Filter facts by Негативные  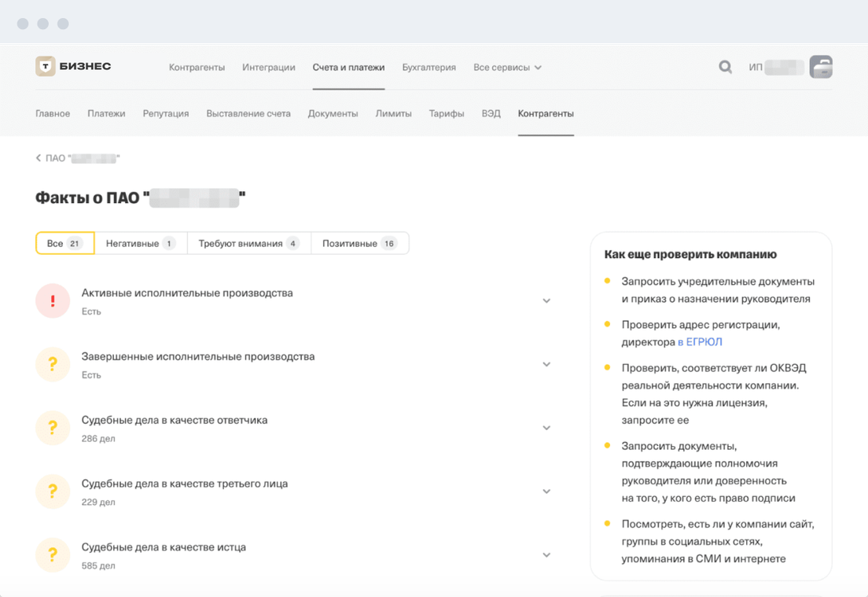coord(140,244)
